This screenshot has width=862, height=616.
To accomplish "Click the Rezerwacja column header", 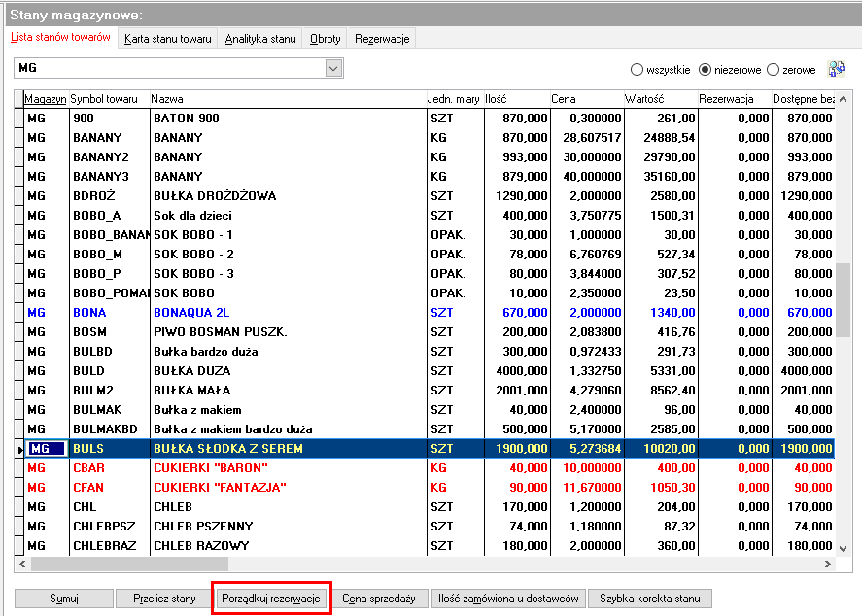I will 735,99.
